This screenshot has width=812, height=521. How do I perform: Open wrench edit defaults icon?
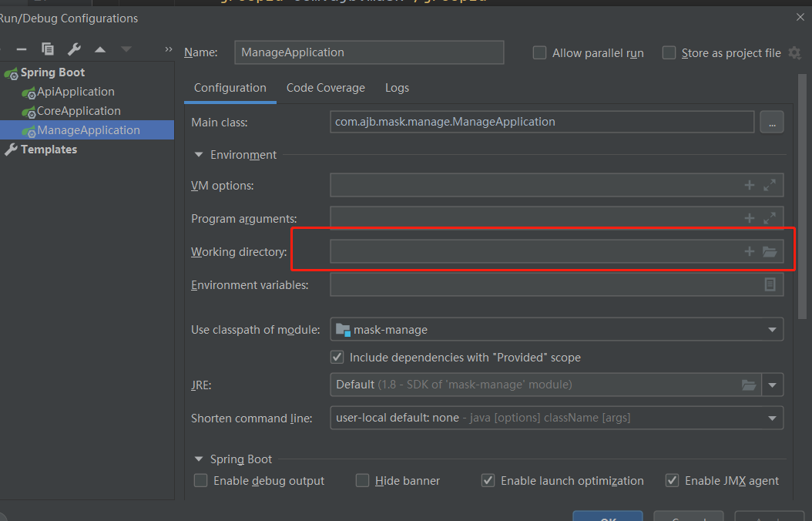pyautogui.click(x=74, y=49)
